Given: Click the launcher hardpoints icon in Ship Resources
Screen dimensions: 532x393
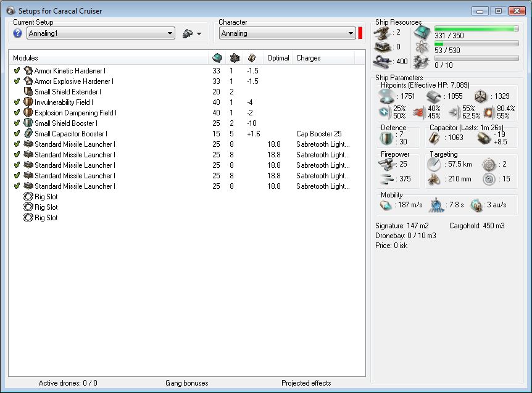Looking at the screenshot, I should (383, 47).
